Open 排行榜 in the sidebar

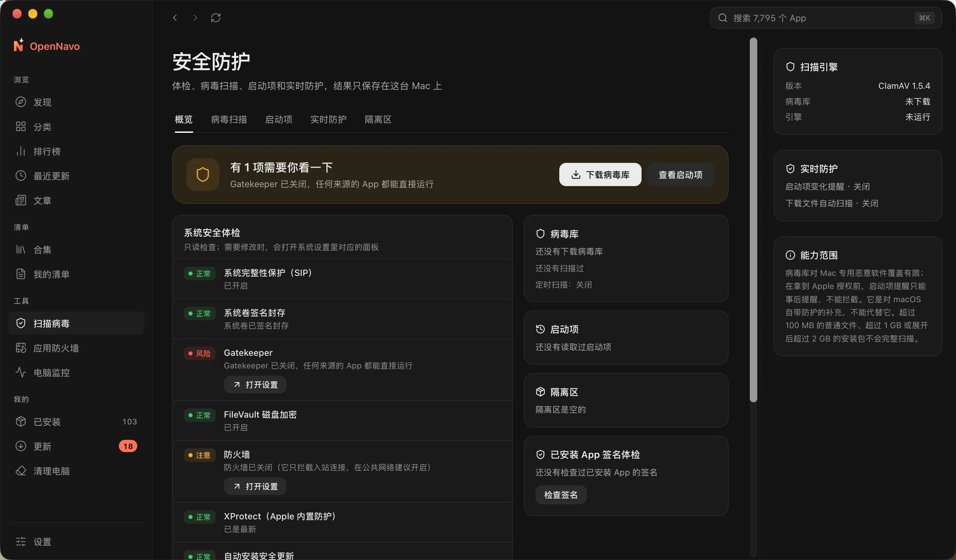[x=76, y=151]
